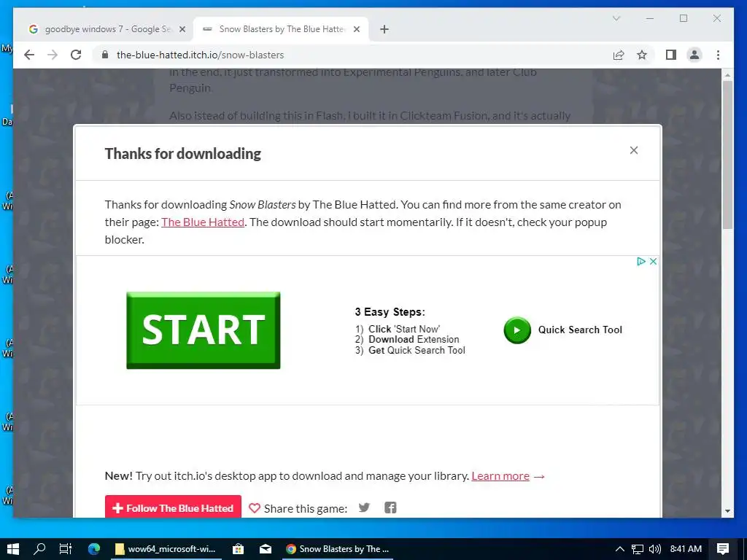Screen dimensions: 747x560
Task: Open the AdChoices info icon
Action: pos(641,262)
